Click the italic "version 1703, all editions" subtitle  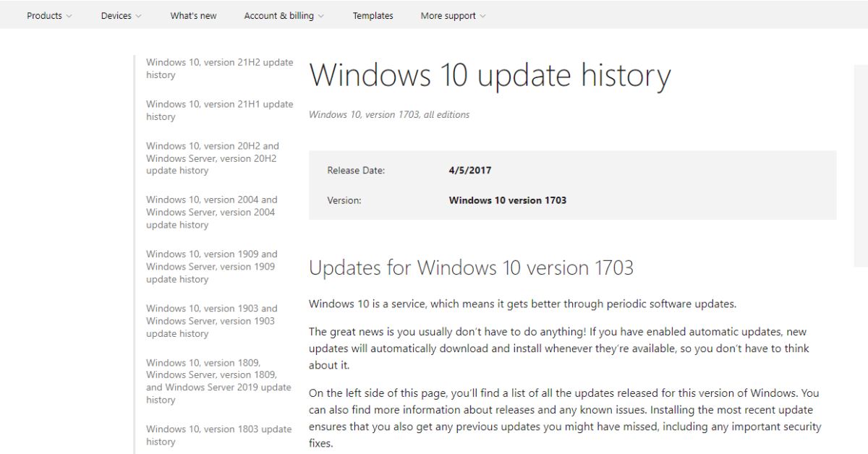click(x=389, y=114)
